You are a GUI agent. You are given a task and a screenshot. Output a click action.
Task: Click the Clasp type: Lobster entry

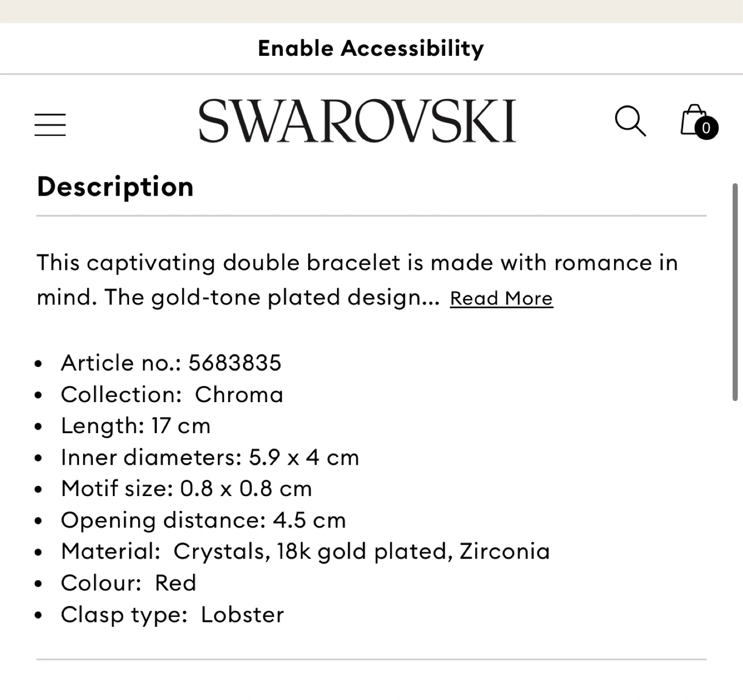[x=172, y=615]
